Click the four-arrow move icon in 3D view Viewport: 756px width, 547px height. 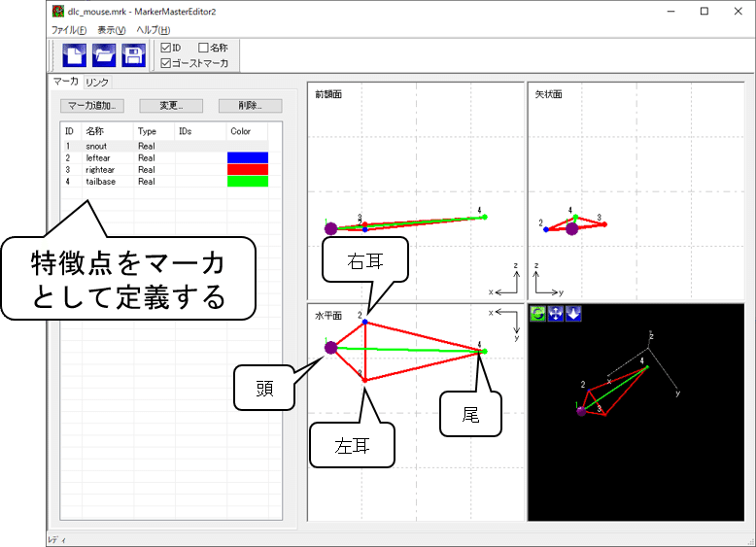pyautogui.click(x=556, y=314)
